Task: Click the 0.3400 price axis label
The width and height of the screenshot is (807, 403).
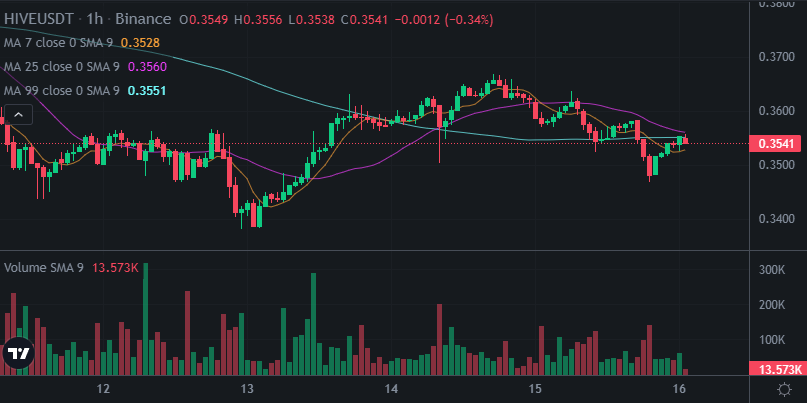Action: 776,219
